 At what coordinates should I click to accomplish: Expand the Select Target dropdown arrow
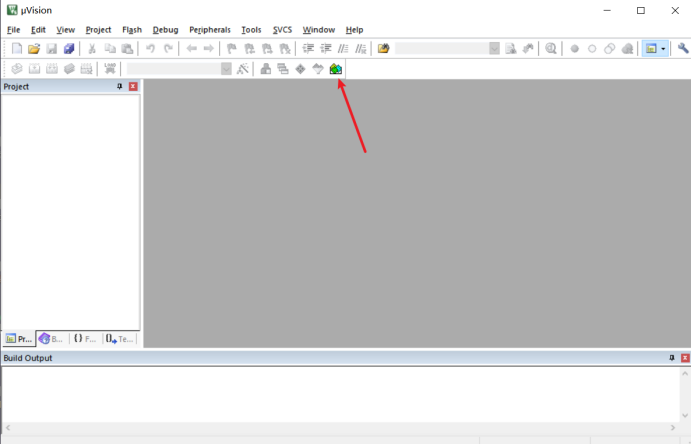(226, 69)
